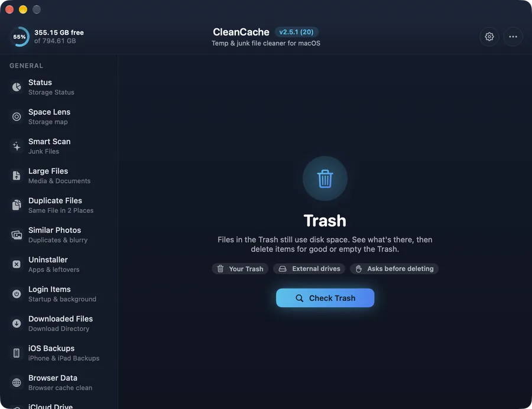Click the 'of 794.61 GB' text
The image size is (532, 409).
click(55, 41)
